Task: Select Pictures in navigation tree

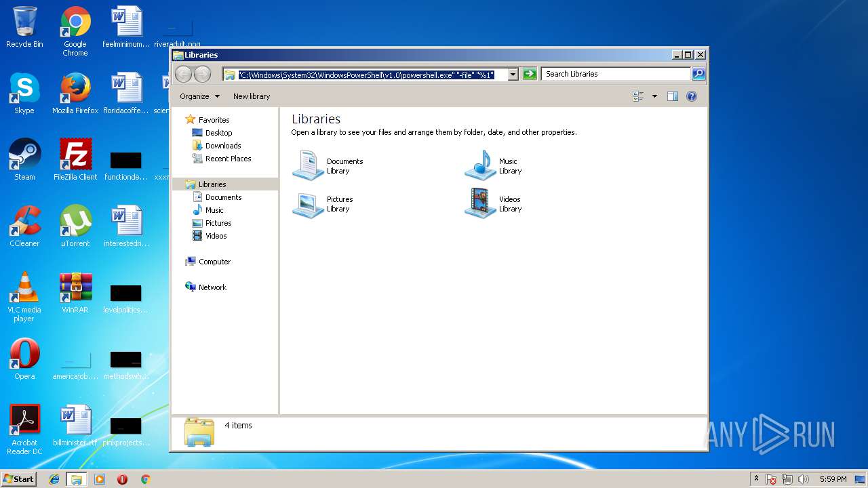Action: [x=212, y=223]
